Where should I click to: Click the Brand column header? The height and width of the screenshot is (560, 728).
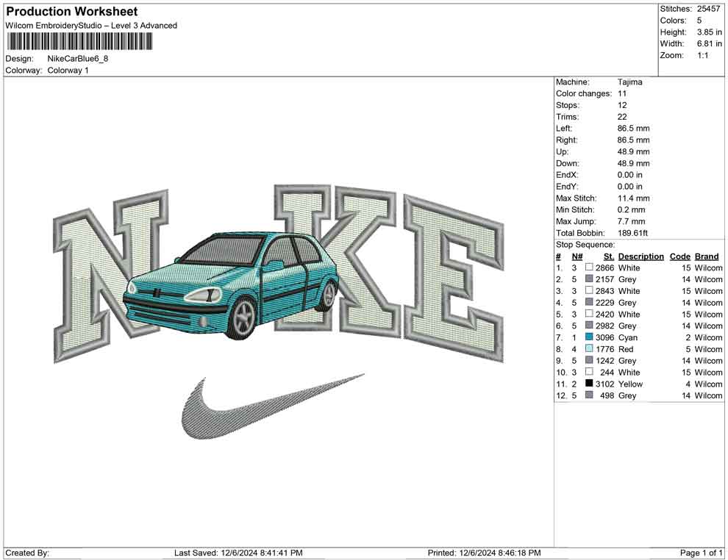click(x=706, y=256)
